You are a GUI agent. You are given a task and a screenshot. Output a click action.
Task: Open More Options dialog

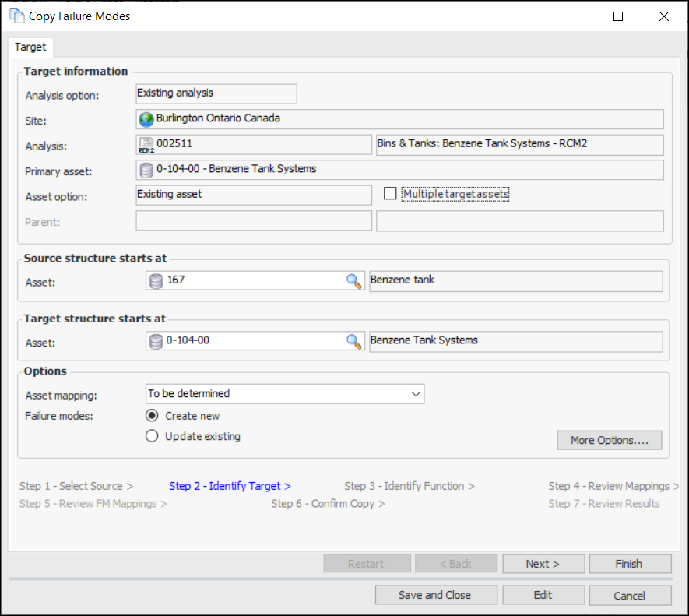(x=609, y=440)
